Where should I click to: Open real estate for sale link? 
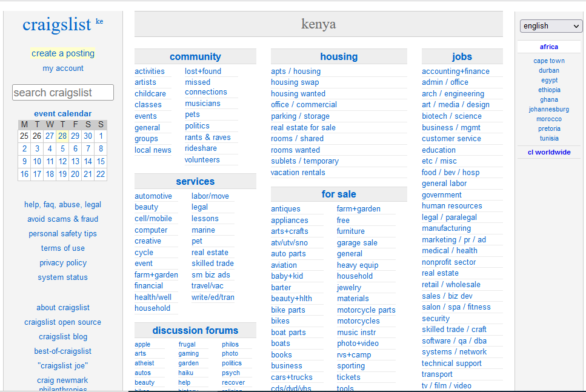point(303,128)
